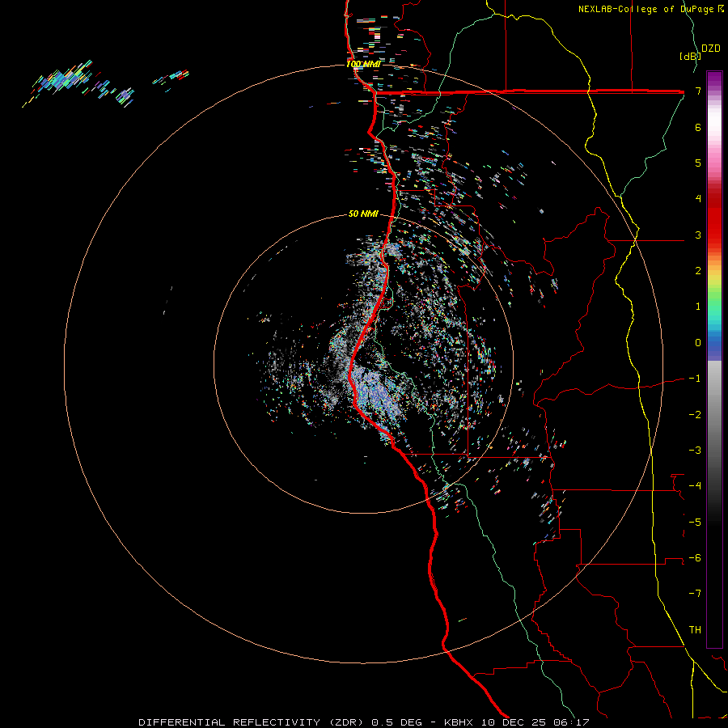The width and height of the screenshot is (728, 728).
Task: Click the 100 NMI range ring label
Action: [x=363, y=64]
